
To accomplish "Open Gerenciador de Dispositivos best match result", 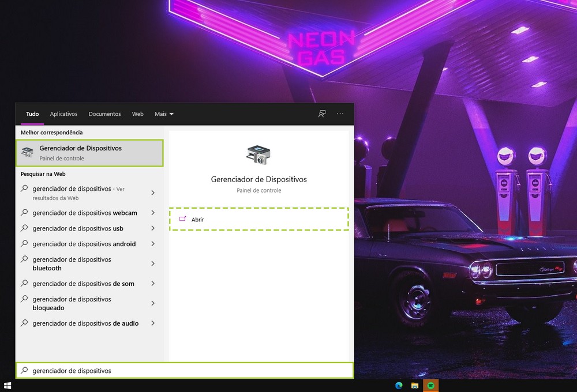I will [89, 153].
